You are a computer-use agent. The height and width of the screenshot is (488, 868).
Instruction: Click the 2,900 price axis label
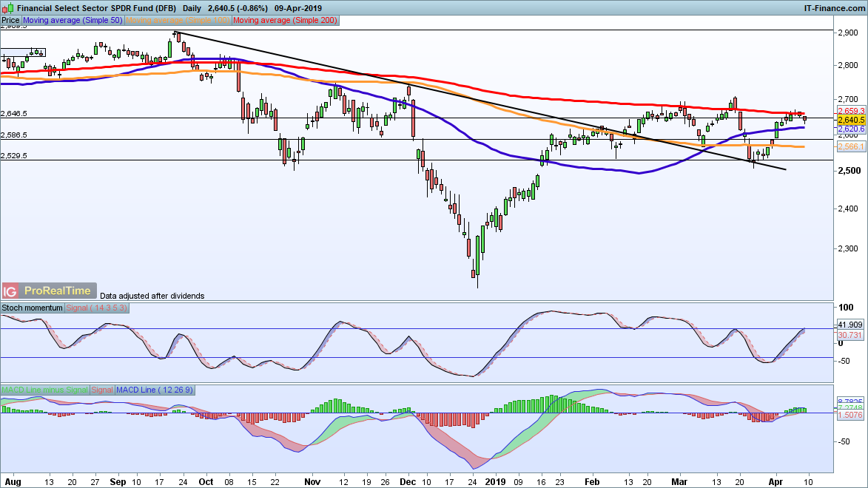(x=848, y=33)
